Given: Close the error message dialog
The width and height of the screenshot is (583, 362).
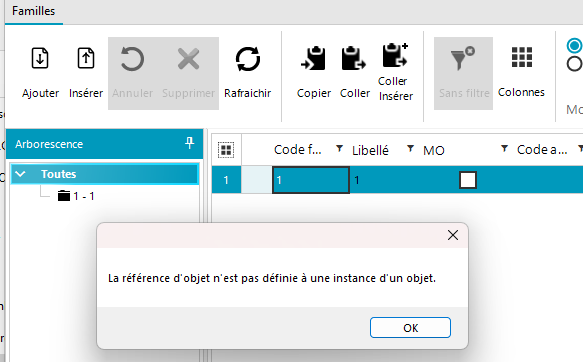Looking at the screenshot, I should pyautogui.click(x=452, y=235).
